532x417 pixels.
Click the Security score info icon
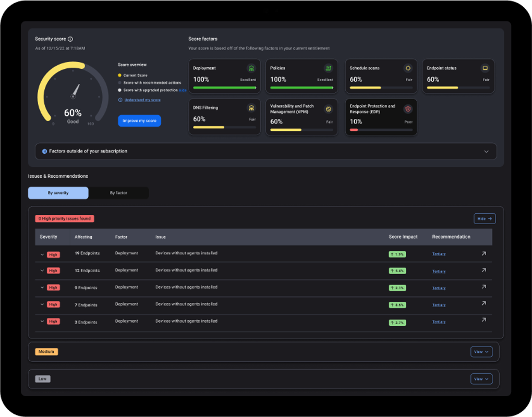coord(70,39)
